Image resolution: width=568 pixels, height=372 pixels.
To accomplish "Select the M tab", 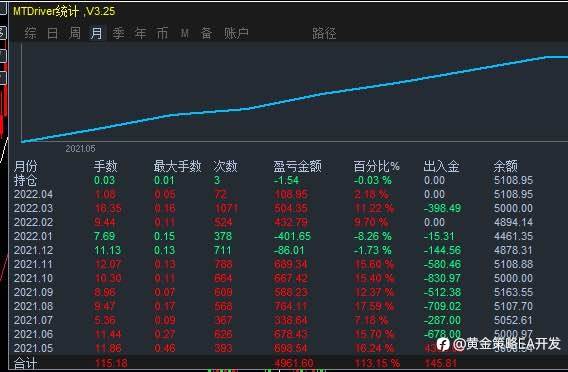I will [185, 34].
